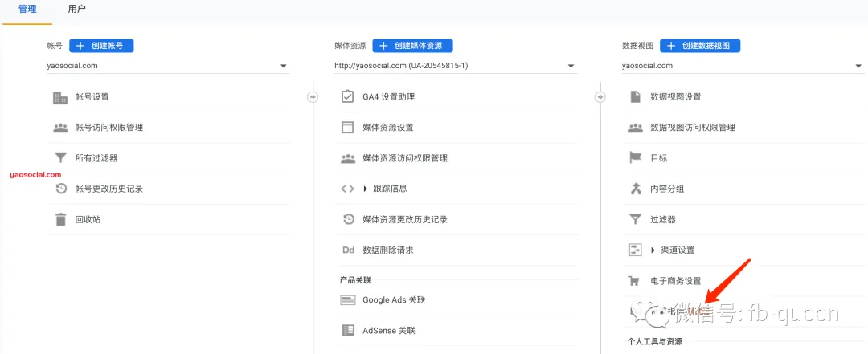Open GA4 设置助理
Viewport: 868px width, 354px height.
389,97
